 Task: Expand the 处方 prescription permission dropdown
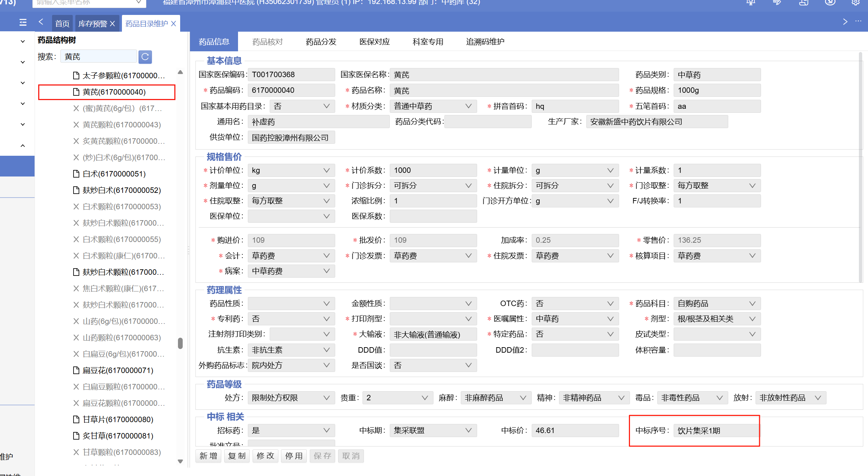click(x=326, y=398)
